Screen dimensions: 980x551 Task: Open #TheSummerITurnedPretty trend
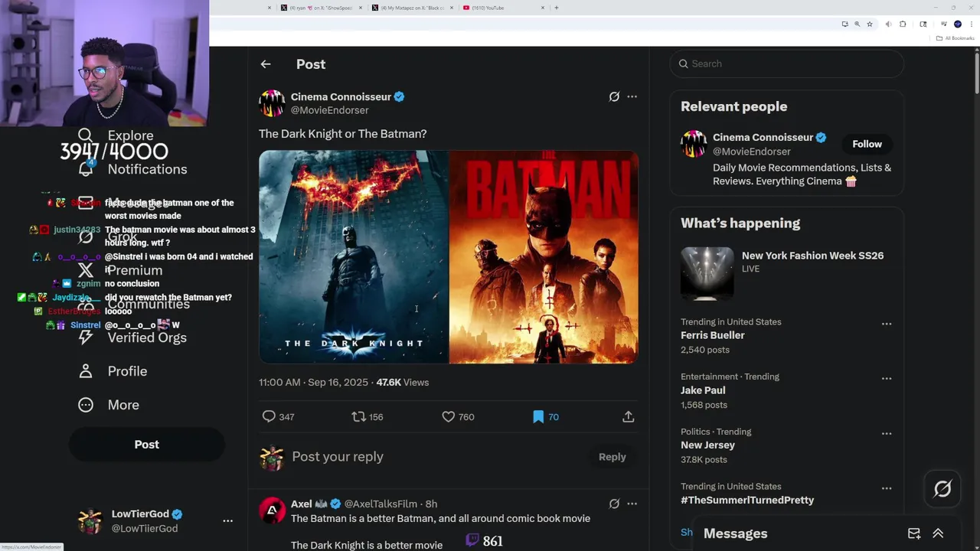tap(747, 500)
